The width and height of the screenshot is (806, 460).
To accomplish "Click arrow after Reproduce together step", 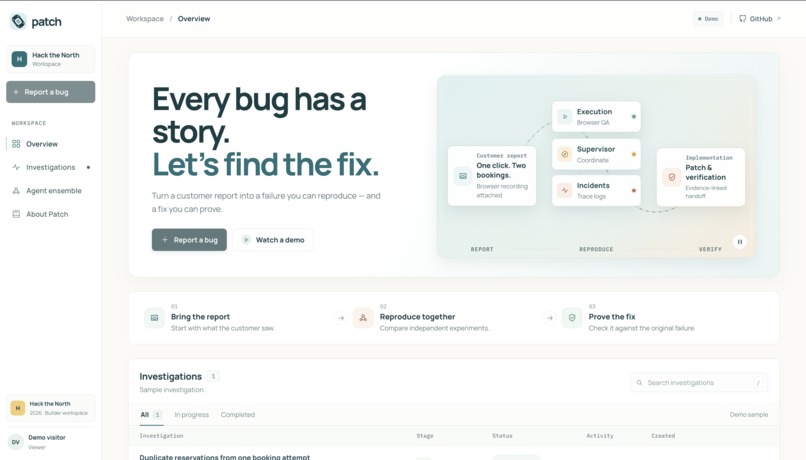I will tap(549, 318).
